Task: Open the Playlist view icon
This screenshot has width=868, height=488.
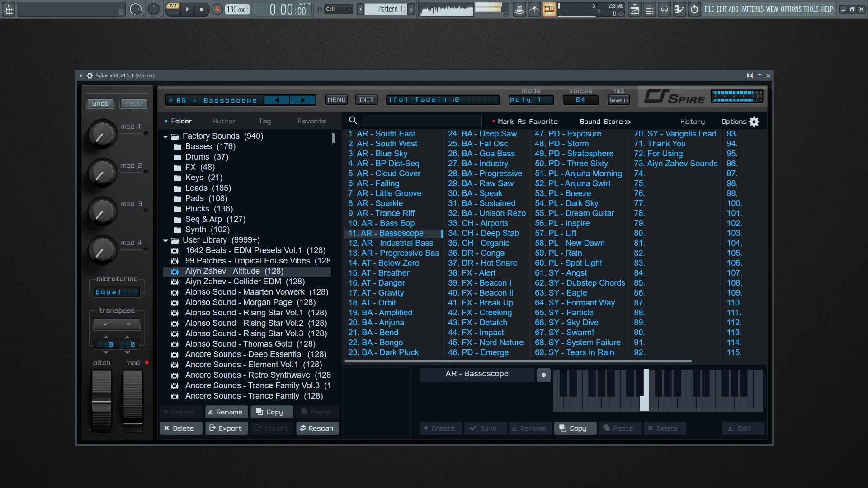Action: [x=635, y=9]
